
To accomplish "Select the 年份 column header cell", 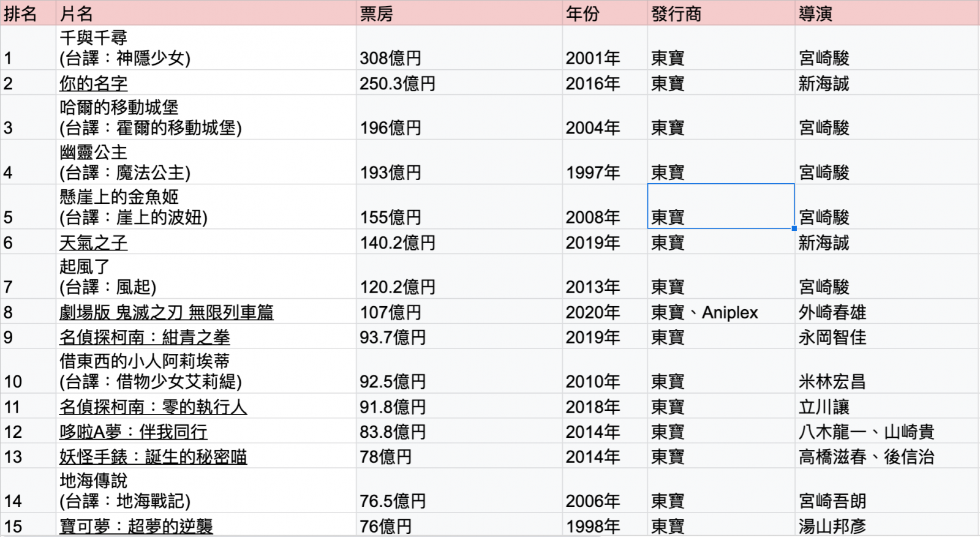I will (605, 13).
